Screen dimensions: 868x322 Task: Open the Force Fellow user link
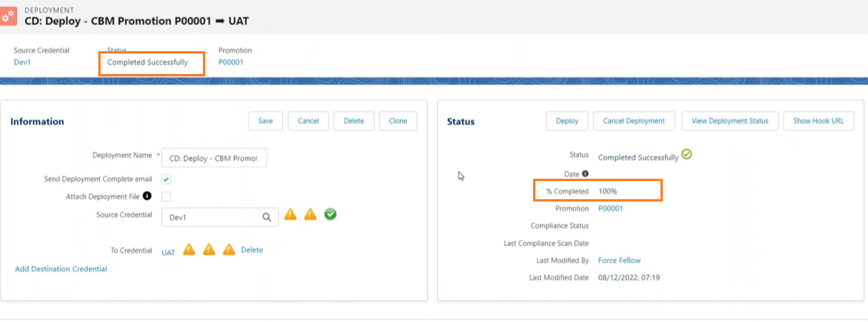(620, 260)
